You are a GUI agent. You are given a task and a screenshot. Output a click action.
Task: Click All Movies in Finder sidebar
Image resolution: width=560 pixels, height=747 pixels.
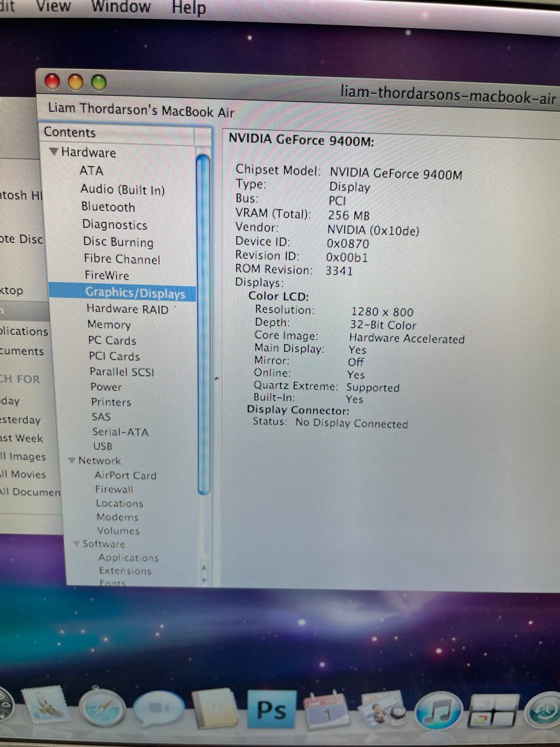point(23,474)
